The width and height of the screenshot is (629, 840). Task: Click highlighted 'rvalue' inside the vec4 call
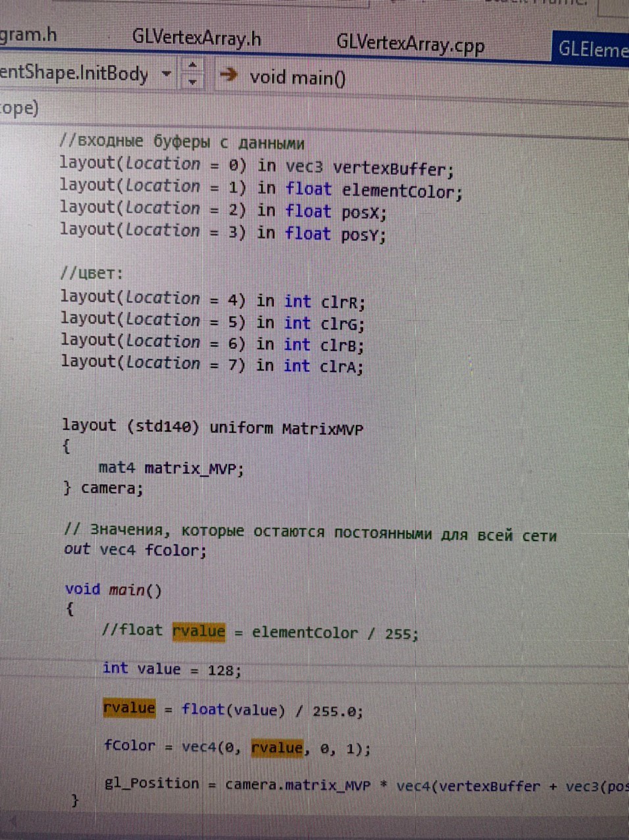coord(277,748)
